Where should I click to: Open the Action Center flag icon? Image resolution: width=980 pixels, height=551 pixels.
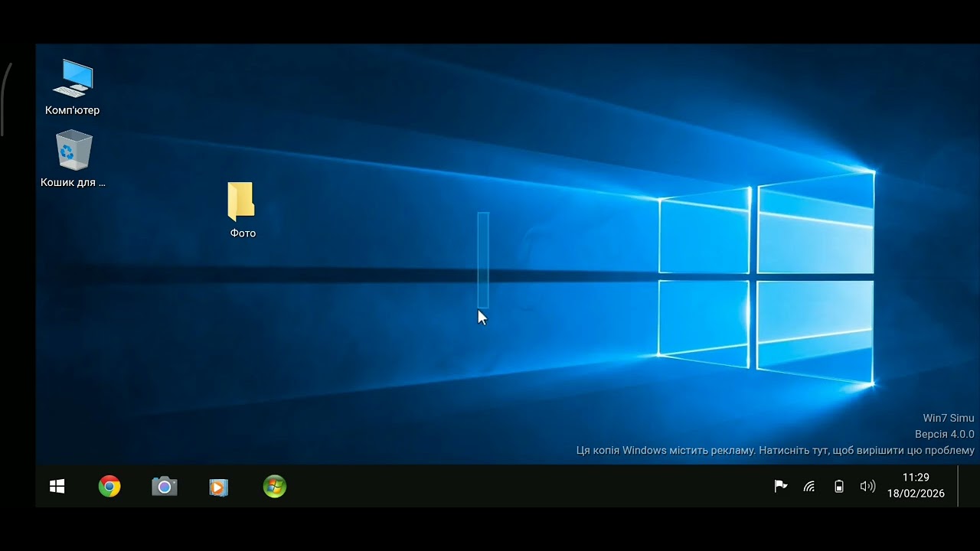tap(781, 486)
